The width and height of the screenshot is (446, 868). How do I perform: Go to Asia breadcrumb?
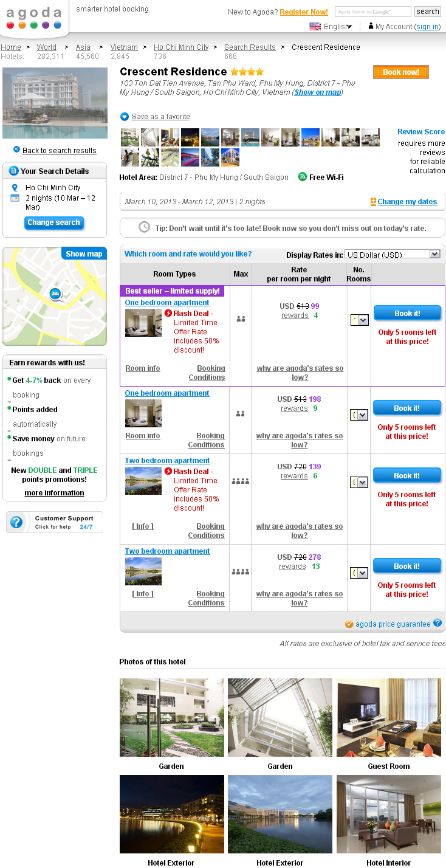83,47
